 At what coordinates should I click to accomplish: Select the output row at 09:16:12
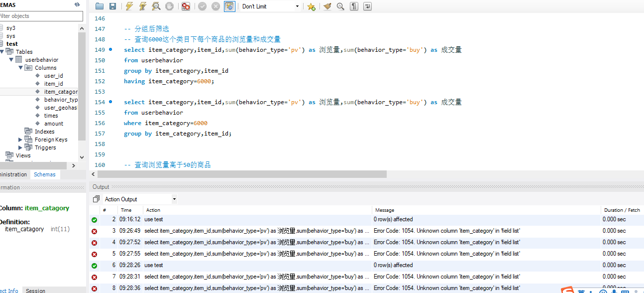366,219
